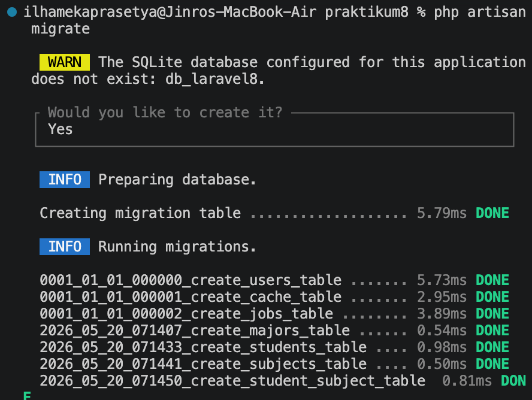Viewport: 532px width, 400px height.
Task: Click the 0.50ms subjects table timing
Action: [442, 364]
